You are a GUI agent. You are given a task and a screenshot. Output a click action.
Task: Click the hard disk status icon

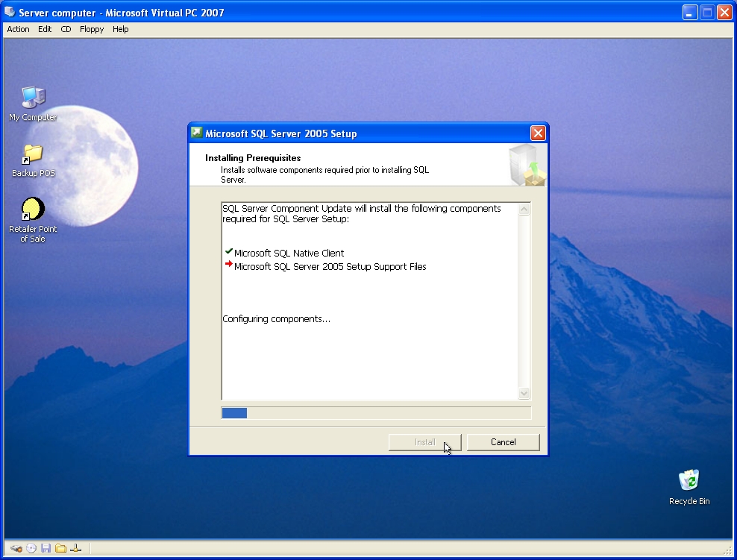tap(16, 548)
